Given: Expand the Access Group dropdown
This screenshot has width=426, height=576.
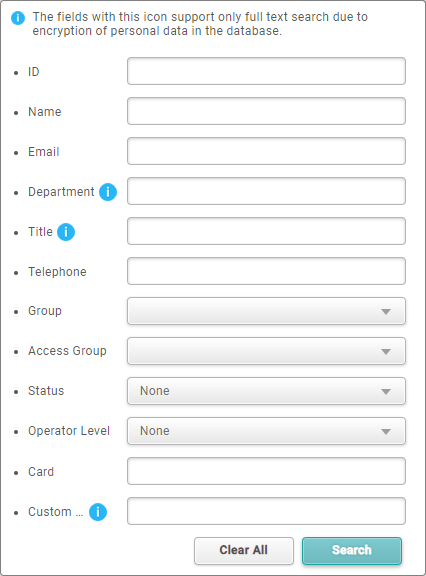Looking at the screenshot, I should click(266, 351).
